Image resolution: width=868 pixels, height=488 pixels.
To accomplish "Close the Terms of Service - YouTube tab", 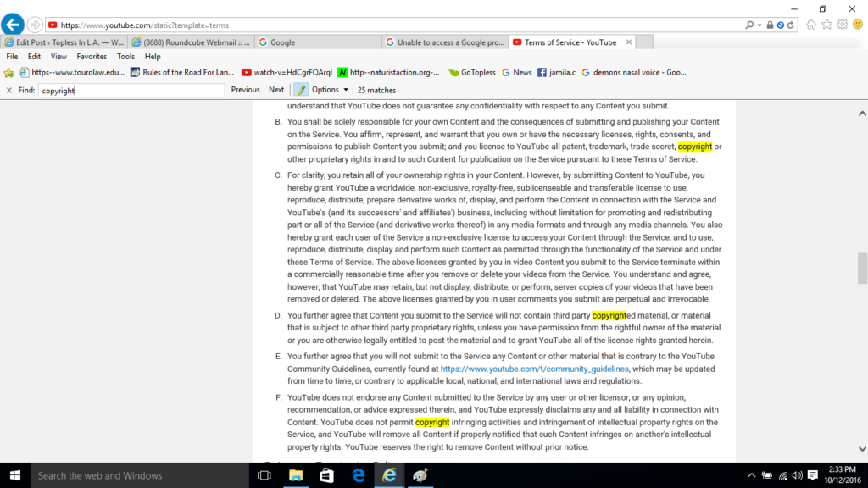I will (x=629, y=42).
